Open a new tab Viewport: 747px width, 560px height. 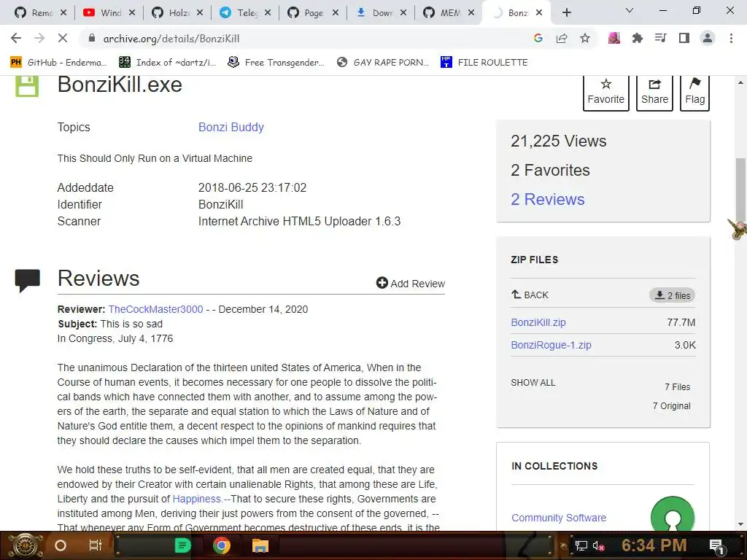(566, 13)
